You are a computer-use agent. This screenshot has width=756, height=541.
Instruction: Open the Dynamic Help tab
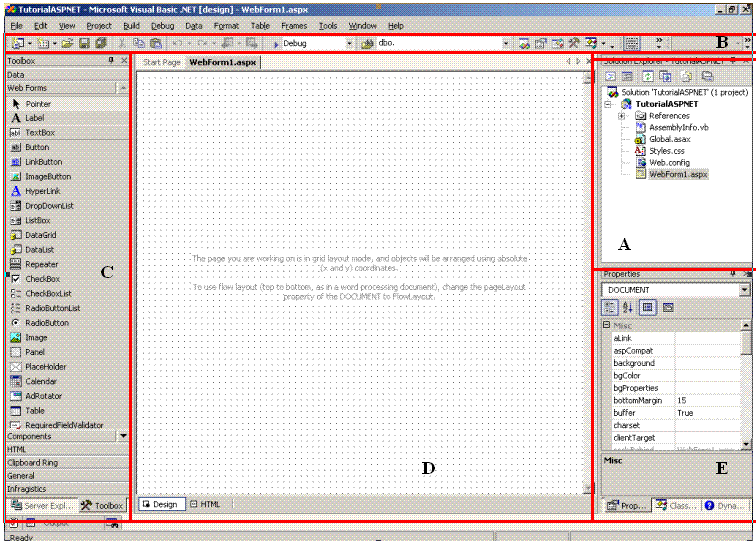[x=724, y=505]
